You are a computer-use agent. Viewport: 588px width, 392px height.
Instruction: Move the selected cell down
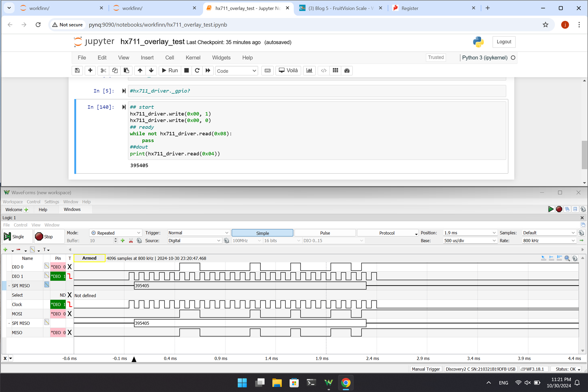[x=151, y=70]
